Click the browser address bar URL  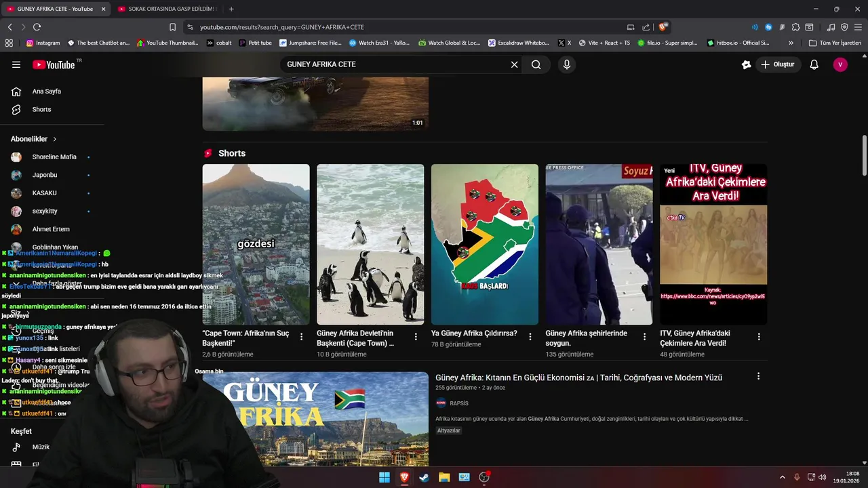282,27
